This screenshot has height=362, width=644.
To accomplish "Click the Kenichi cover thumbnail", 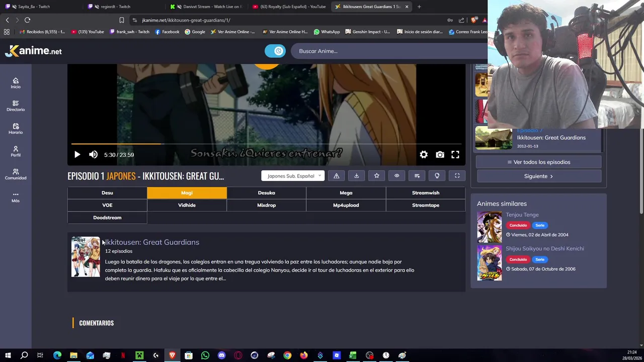I will coord(490,262).
